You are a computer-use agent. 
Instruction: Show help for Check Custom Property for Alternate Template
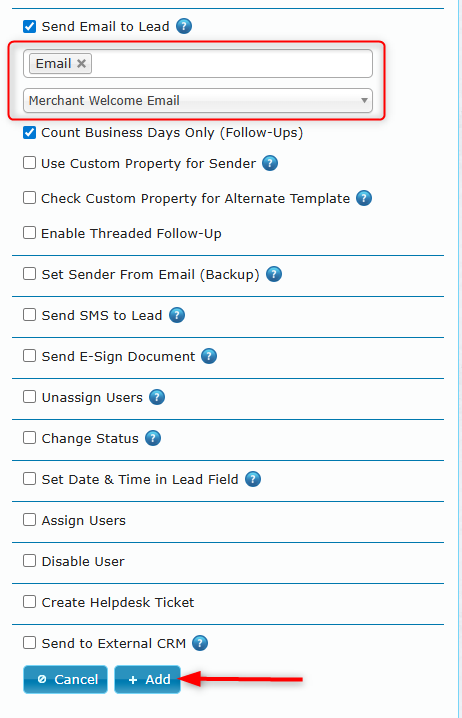(364, 198)
